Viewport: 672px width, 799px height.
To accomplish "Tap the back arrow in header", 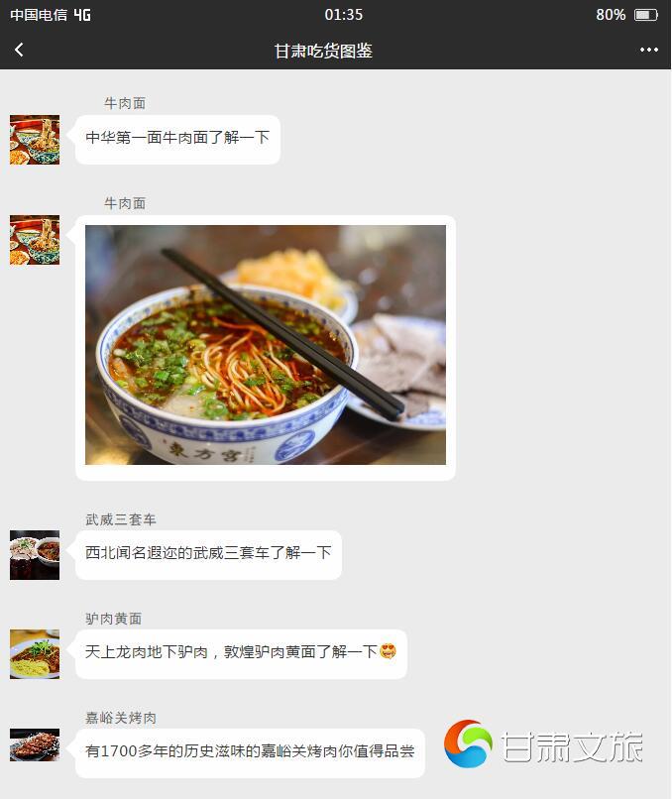I will click(20, 50).
